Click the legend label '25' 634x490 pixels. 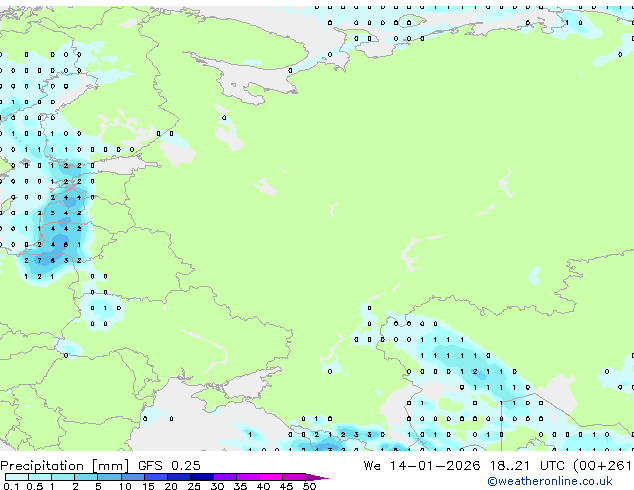tap(194, 486)
